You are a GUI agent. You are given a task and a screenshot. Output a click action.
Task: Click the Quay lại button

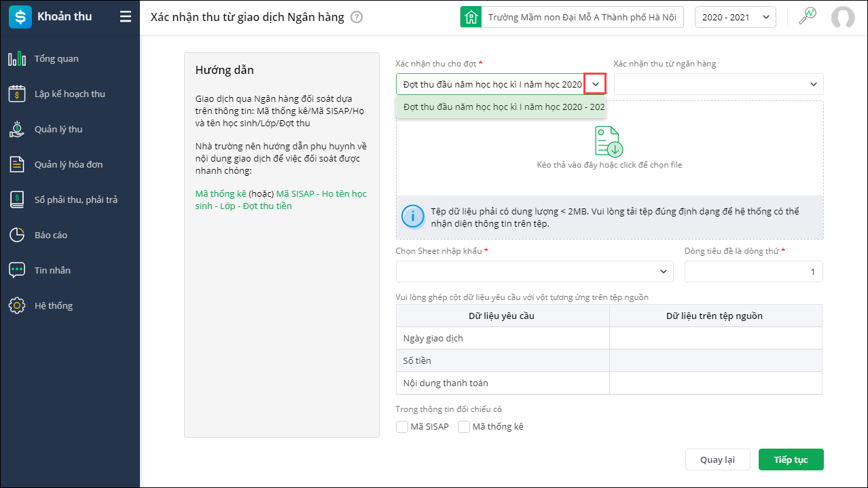click(717, 459)
